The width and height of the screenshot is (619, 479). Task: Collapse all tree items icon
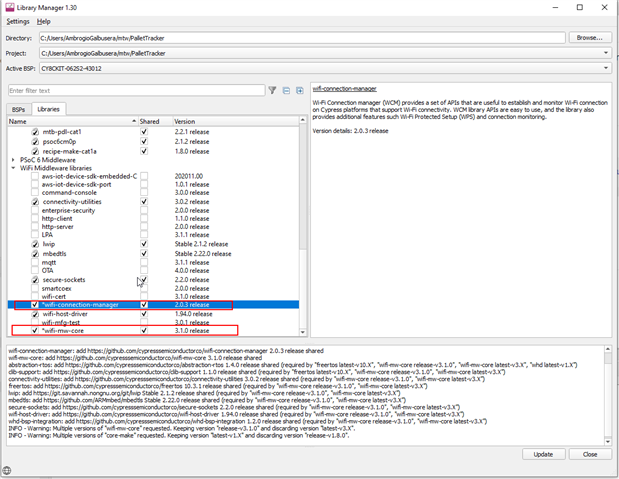286,91
